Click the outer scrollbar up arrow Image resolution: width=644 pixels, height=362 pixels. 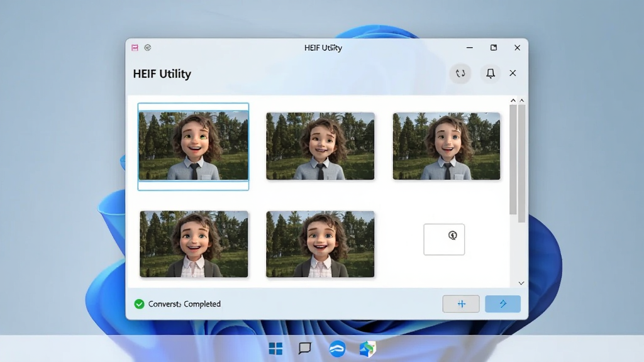pyautogui.click(x=521, y=100)
